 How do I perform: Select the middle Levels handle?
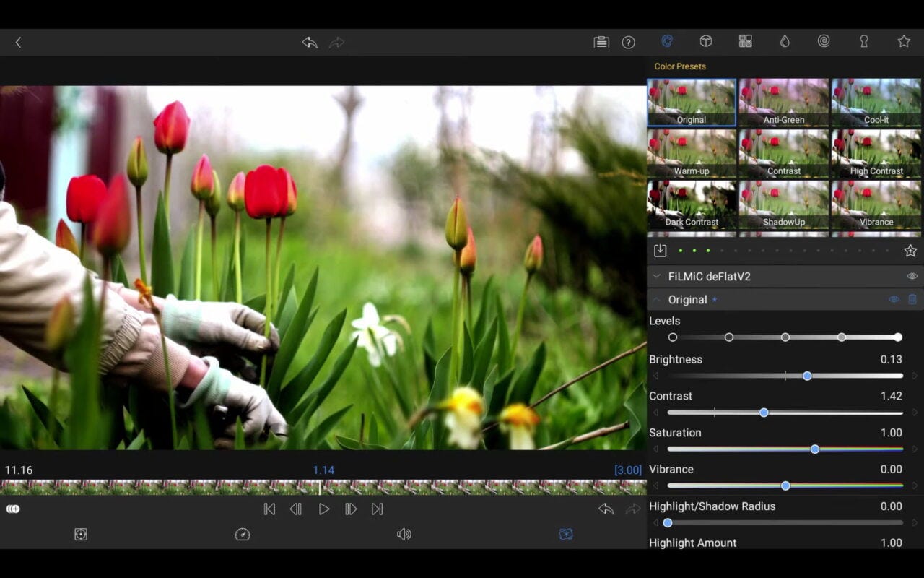785,337
